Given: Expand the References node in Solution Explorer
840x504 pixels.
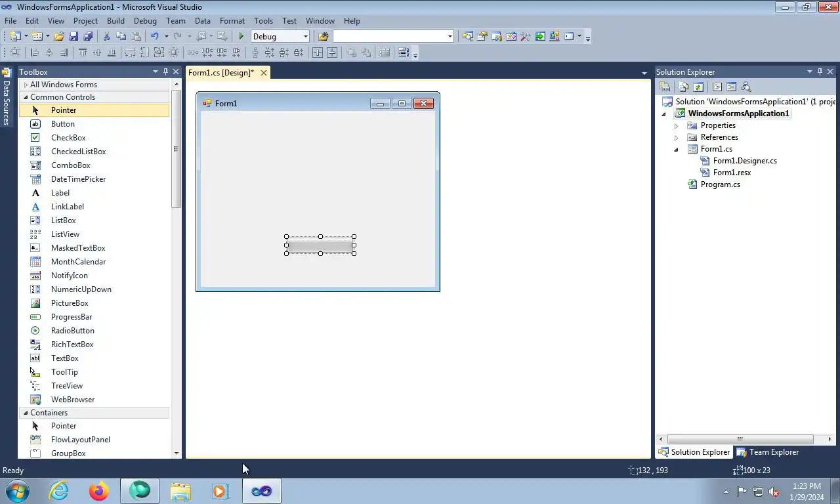Looking at the screenshot, I should pos(677,138).
